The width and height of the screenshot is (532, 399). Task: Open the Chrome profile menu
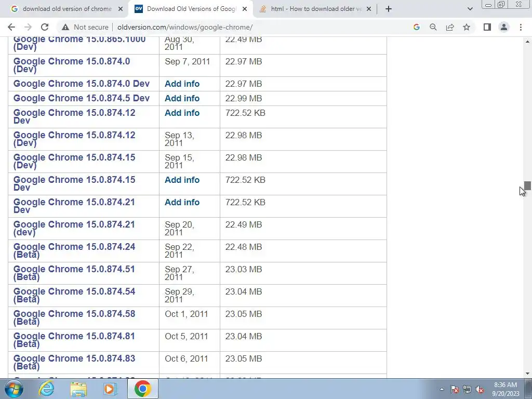(504, 27)
